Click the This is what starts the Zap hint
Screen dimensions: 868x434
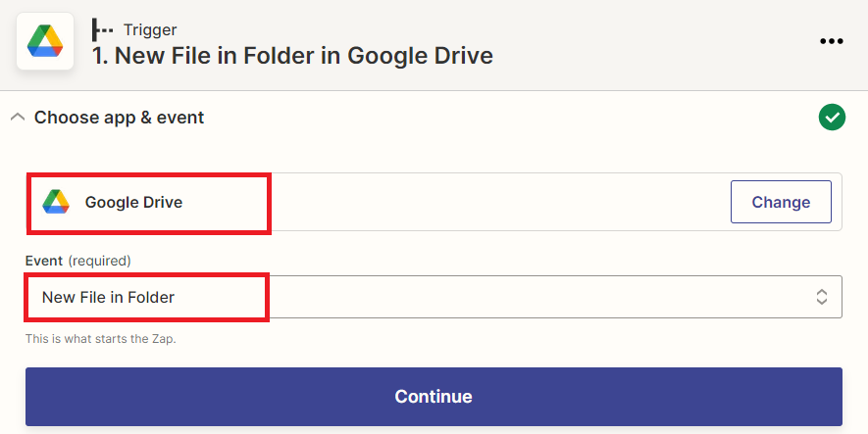click(x=101, y=338)
